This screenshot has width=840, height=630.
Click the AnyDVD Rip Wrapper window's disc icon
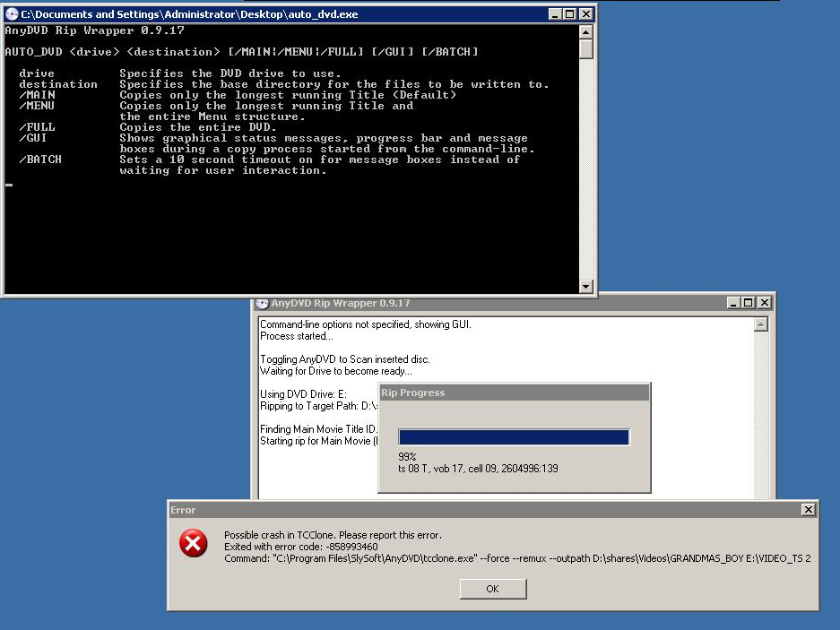click(262, 303)
